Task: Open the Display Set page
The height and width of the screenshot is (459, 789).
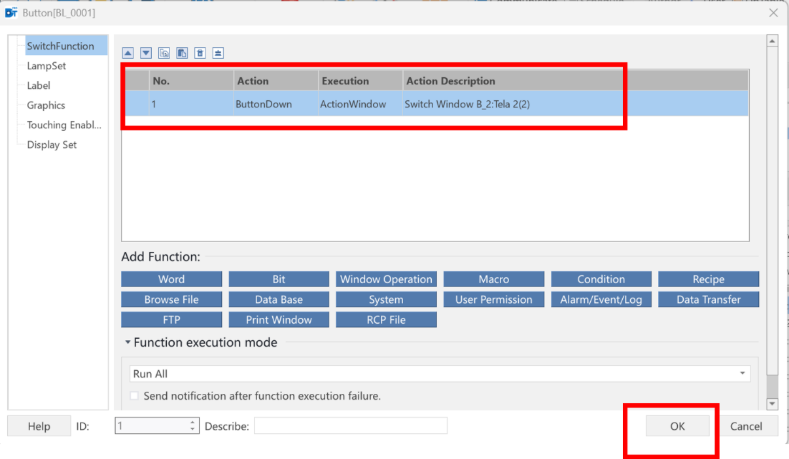Action: point(52,145)
